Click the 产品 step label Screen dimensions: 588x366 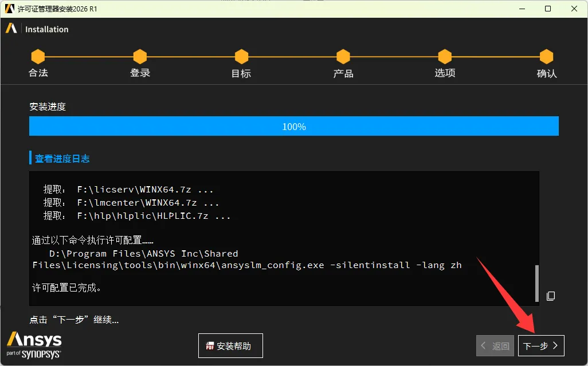[343, 73]
